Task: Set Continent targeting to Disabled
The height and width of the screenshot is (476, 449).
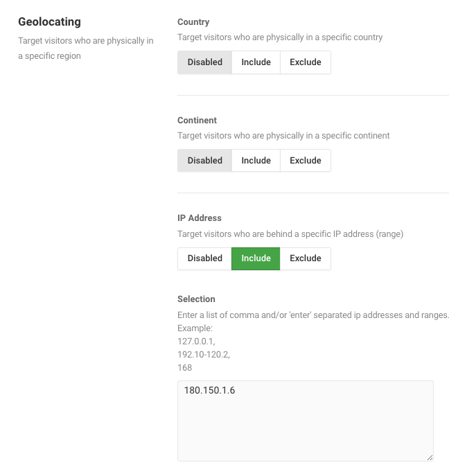Action: click(x=204, y=160)
